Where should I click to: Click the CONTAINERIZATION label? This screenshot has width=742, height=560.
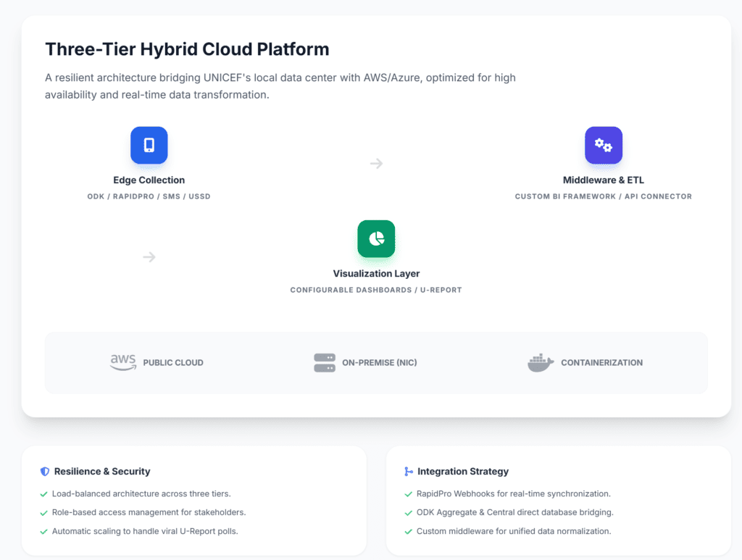tap(601, 363)
